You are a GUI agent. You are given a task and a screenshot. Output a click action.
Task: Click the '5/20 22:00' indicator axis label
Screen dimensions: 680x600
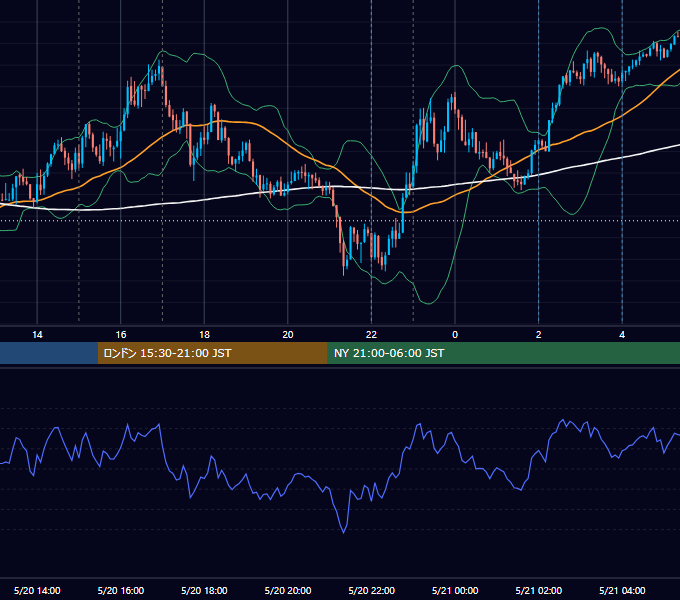coord(372,590)
